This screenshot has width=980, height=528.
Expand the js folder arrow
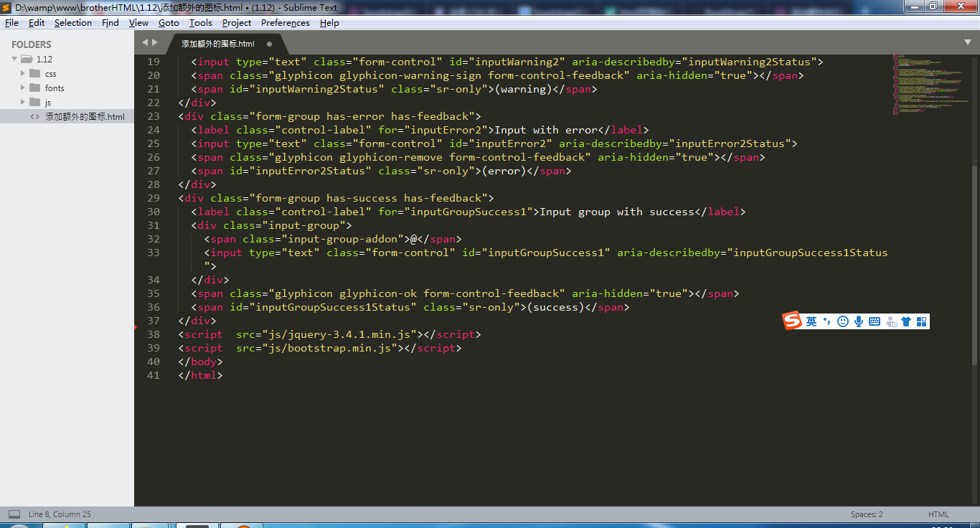tap(23, 102)
